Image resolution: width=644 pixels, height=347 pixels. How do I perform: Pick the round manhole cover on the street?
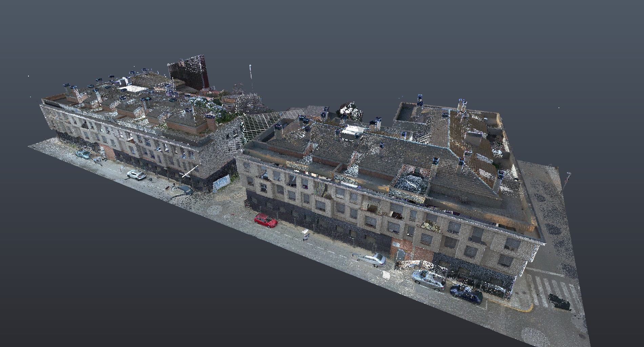(214, 209)
